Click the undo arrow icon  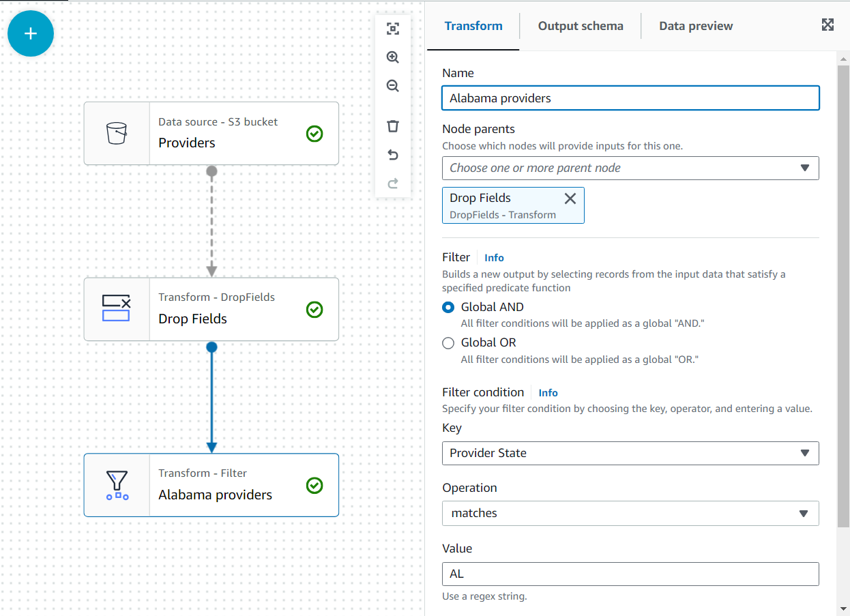click(393, 155)
